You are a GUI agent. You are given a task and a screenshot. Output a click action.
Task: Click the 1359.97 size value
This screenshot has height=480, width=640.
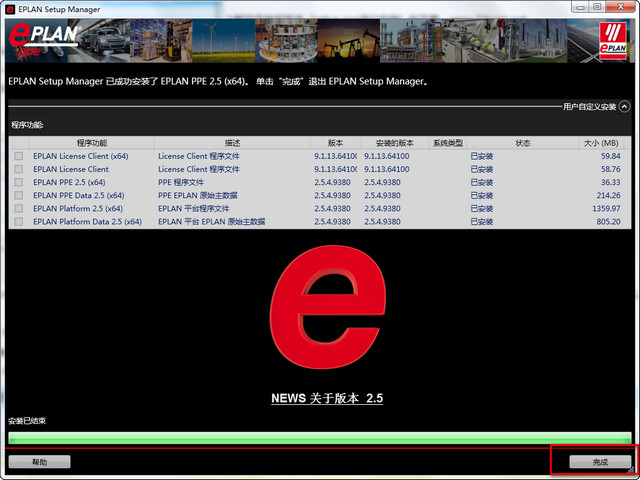606,208
